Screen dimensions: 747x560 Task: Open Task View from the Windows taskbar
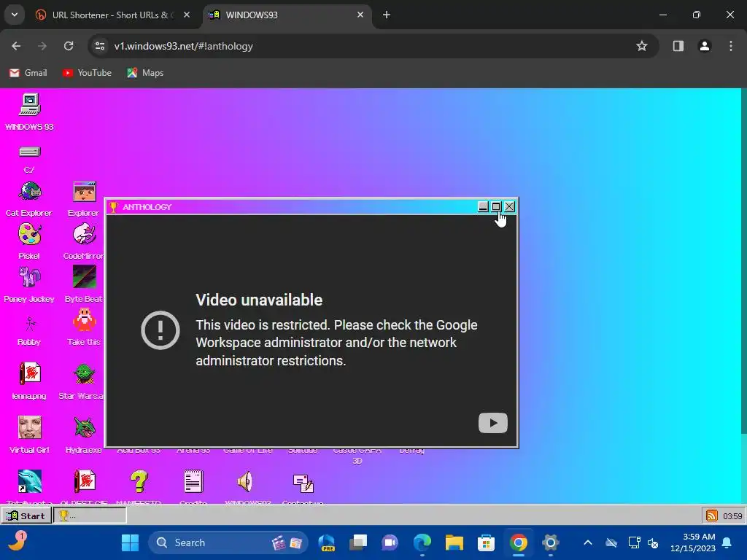(x=358, y=542)
